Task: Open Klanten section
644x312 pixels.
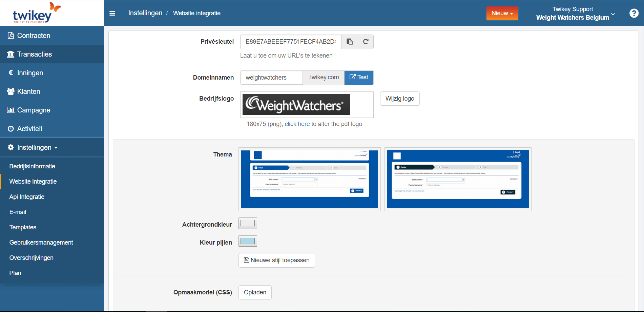Action: pyautogui.click(x=52, y=91)
